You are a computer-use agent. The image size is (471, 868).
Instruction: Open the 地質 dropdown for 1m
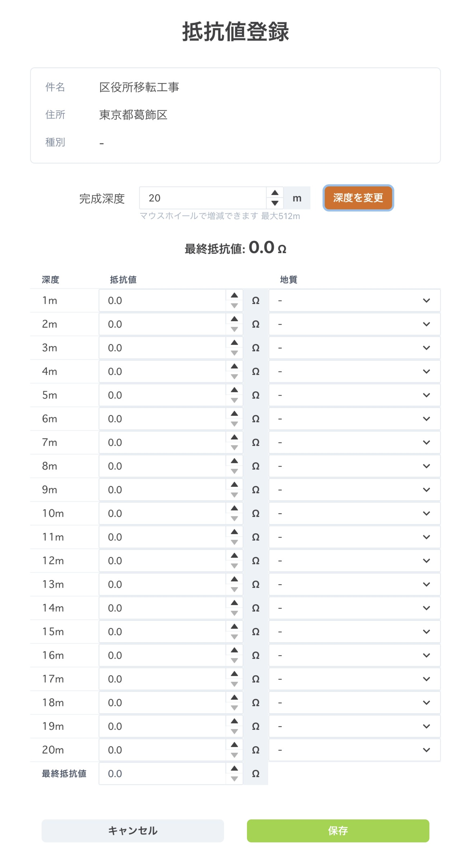coord(354,300)
